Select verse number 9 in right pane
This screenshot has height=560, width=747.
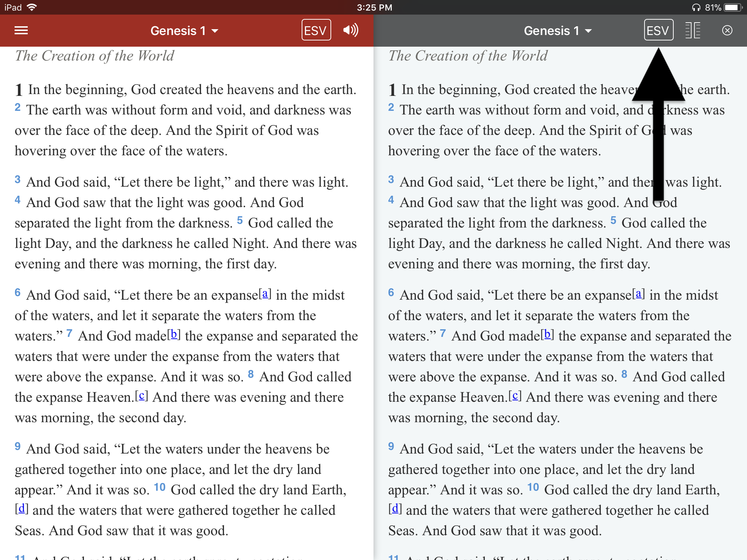pyautogui.click(x=391, y=446)
